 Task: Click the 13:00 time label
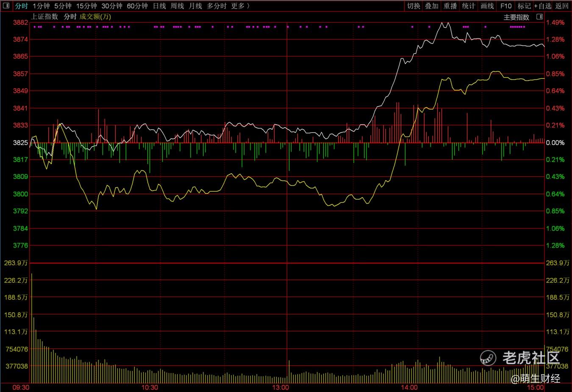pyautogui.click(x=280, y=387)
